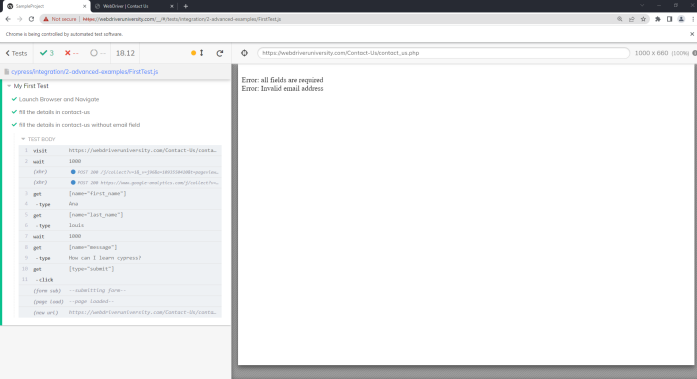Reload the Chrome page

tap(31, 19)
